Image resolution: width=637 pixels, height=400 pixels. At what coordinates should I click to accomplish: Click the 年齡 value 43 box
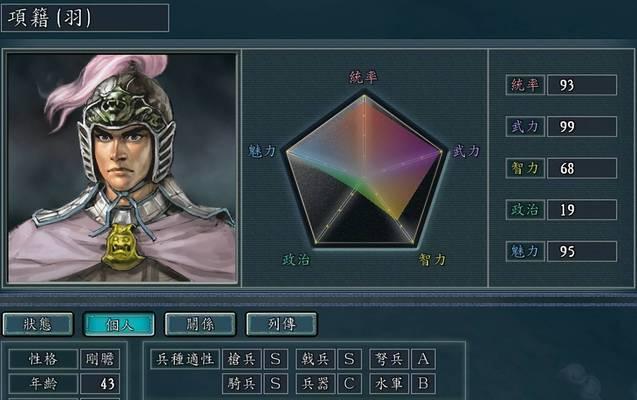pos(100,383)
